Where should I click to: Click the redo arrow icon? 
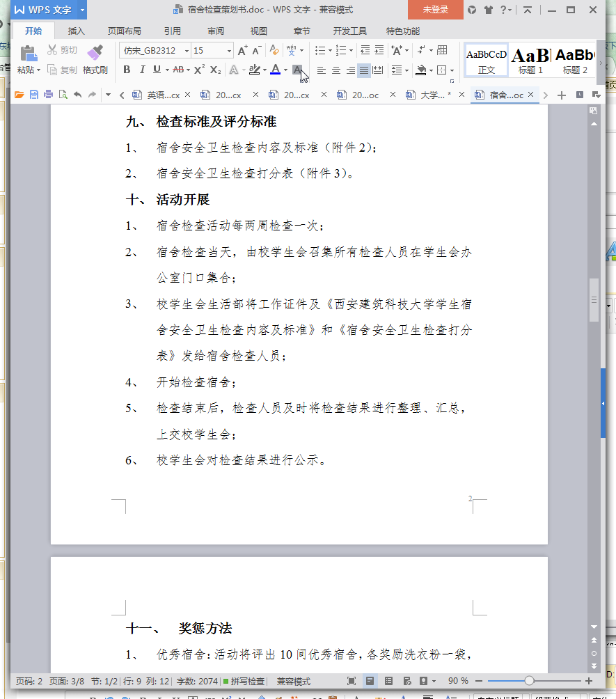tap(93, 95)
